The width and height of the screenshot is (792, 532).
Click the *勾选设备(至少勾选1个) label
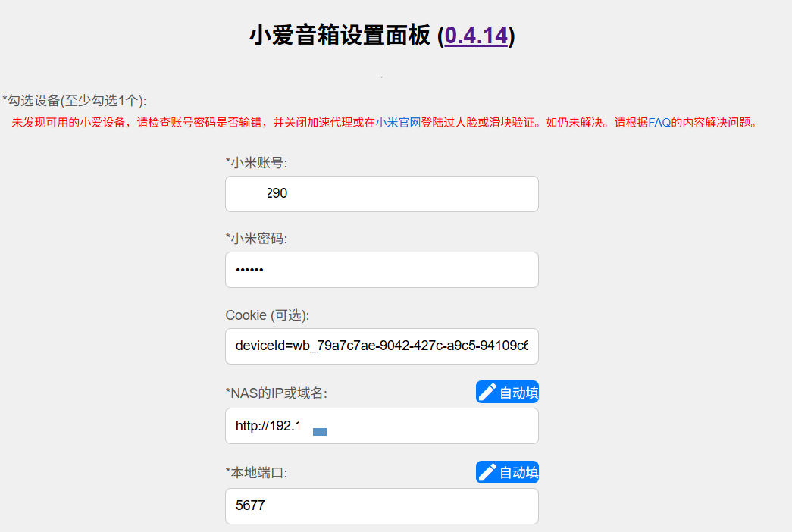coord(75,101)
